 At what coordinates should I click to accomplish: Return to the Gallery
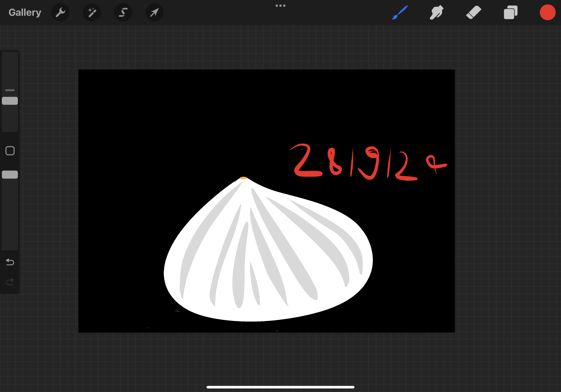[x=25, y=12]
